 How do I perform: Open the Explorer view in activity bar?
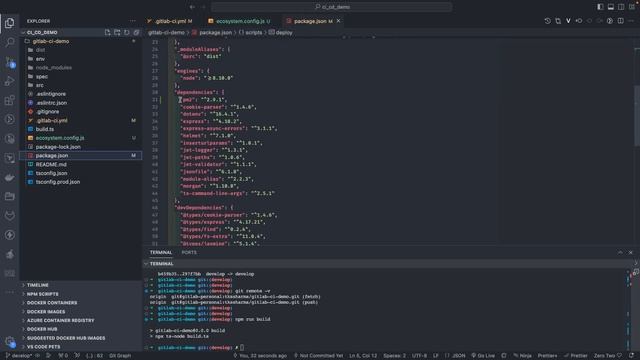tap(9, 23)
